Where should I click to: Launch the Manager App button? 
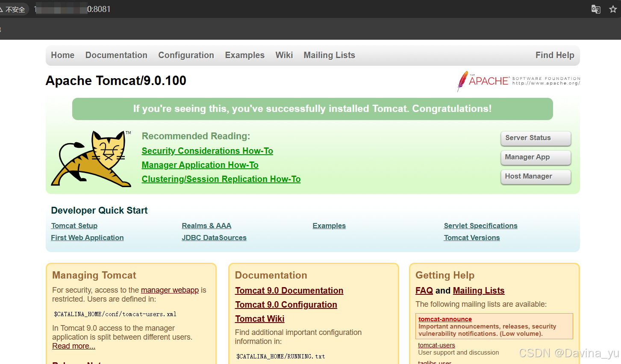point(536,157)
